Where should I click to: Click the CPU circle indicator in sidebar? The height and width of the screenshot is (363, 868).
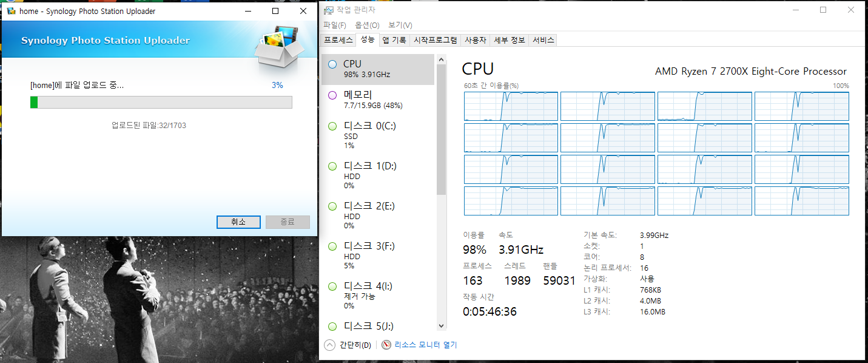point(332,64)
